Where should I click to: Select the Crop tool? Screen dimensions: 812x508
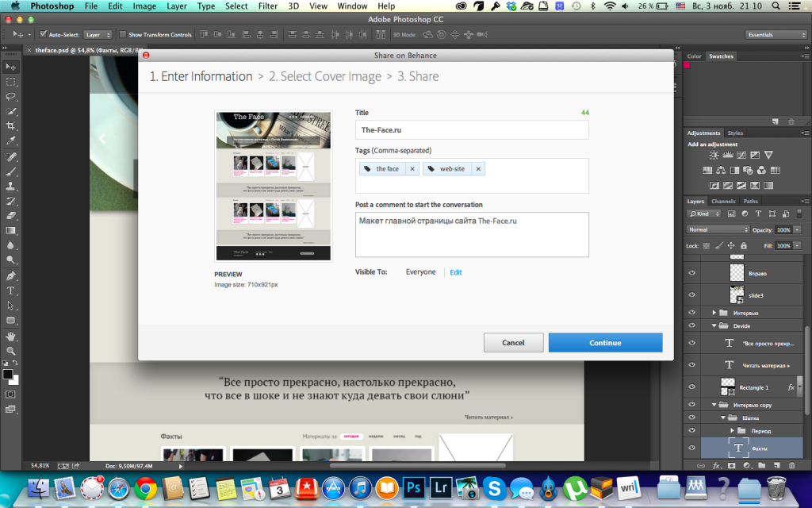[10, 126]
